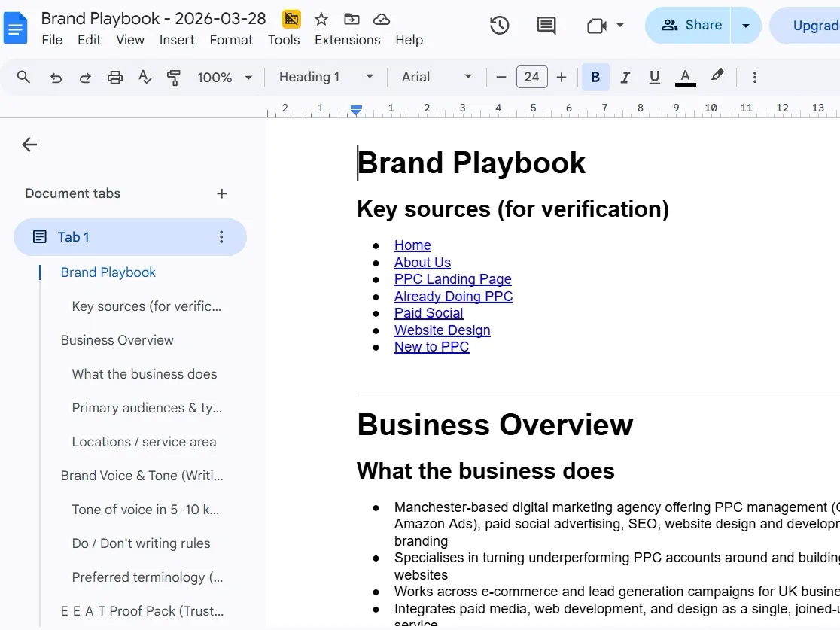Open the Extensions menu
The image size is (840, 630).
click(x=347, y=40)
